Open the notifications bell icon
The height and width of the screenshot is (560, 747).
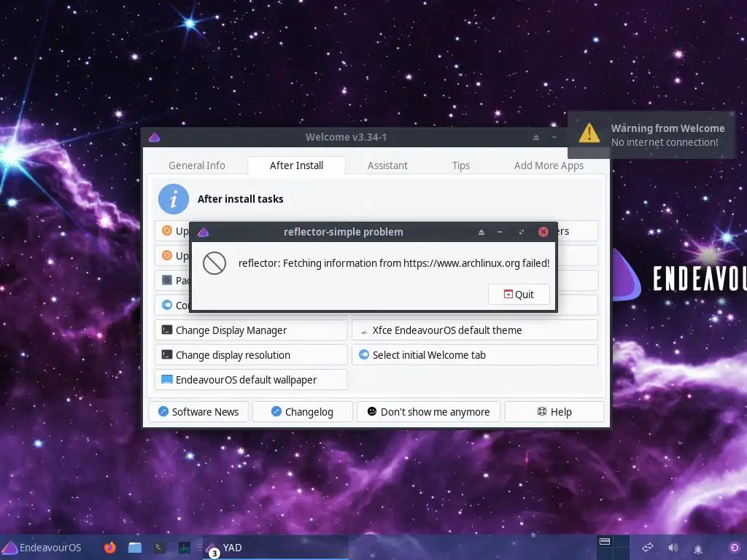click(x=698, y=548)
